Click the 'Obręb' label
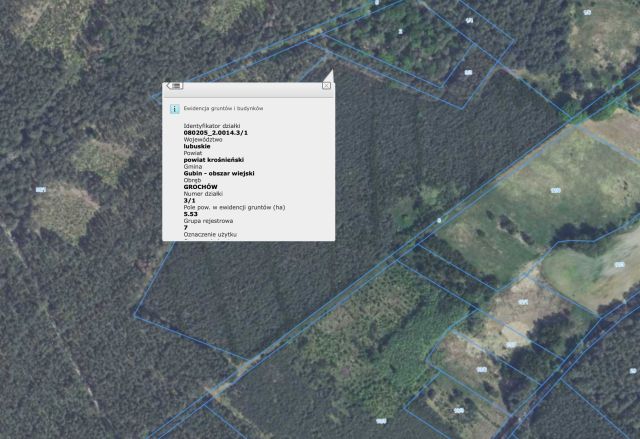Viewport: 640px width, 439px height. click(192, 180)
